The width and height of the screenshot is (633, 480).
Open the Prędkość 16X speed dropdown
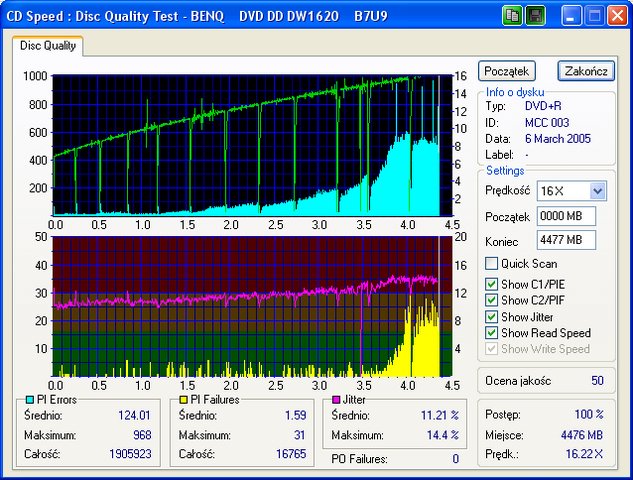597,191
